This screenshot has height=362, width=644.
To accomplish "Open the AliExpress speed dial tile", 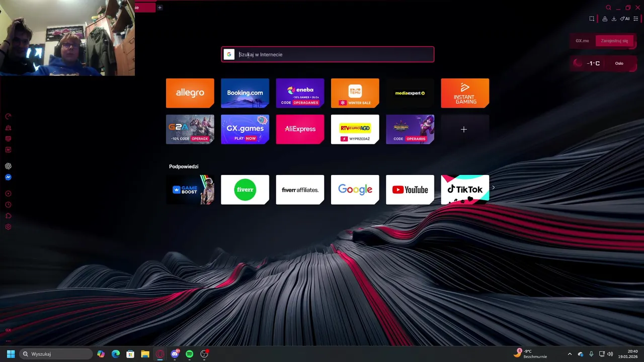I will click(300, 129).
